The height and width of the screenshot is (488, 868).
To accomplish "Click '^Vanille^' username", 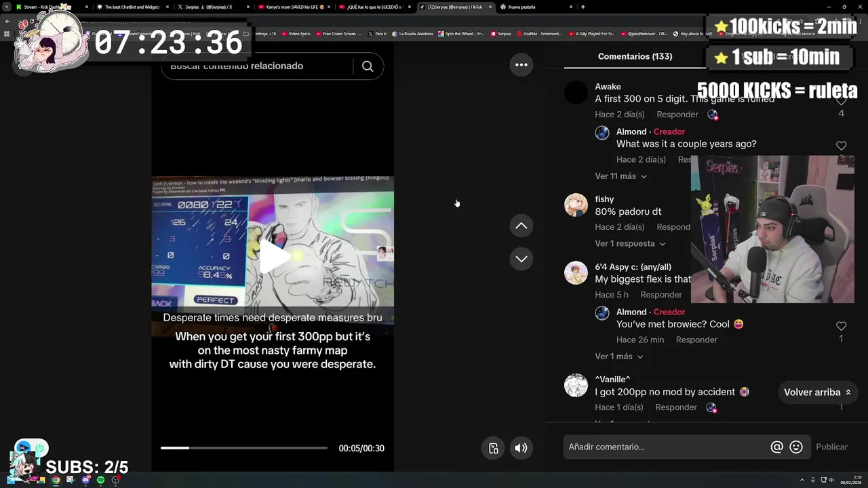I will coord(612,380).
